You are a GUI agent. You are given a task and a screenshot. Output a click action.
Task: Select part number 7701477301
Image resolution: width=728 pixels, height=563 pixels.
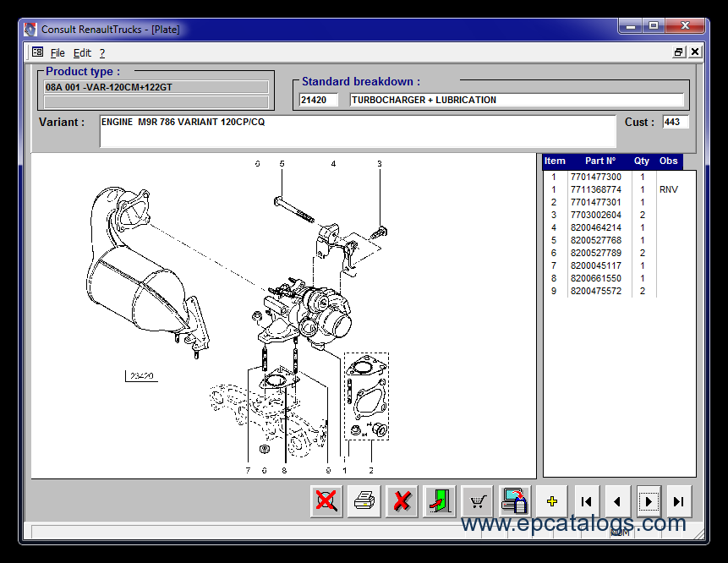pos(596,202)
